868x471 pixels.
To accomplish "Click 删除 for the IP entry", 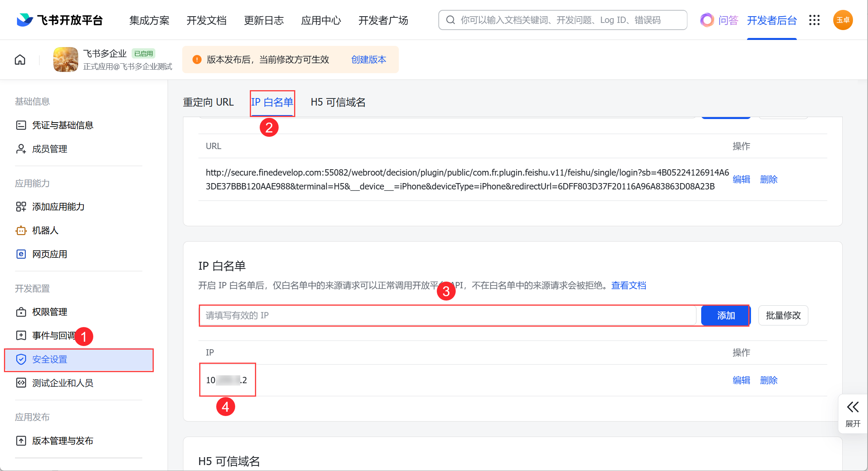I will pos(768,380).
